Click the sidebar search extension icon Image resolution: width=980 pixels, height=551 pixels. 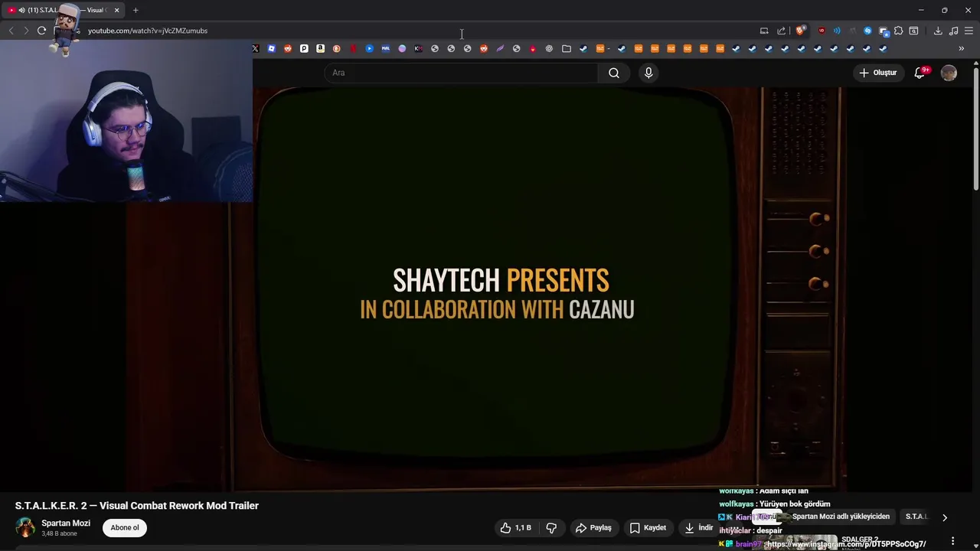pos(913,31)
